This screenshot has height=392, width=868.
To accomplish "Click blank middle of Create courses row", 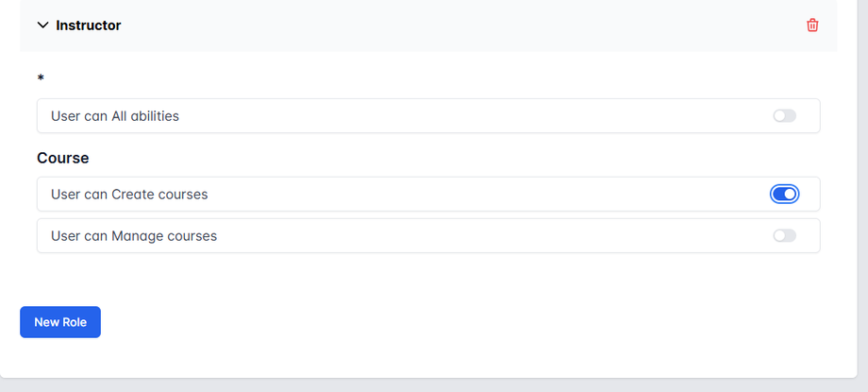I will pos(472,194).
